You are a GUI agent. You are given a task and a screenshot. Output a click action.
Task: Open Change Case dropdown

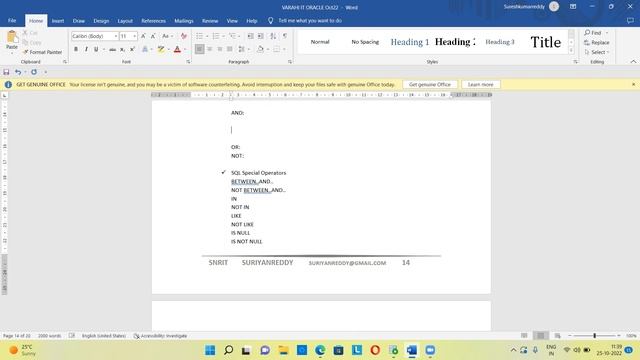point(167,36)
